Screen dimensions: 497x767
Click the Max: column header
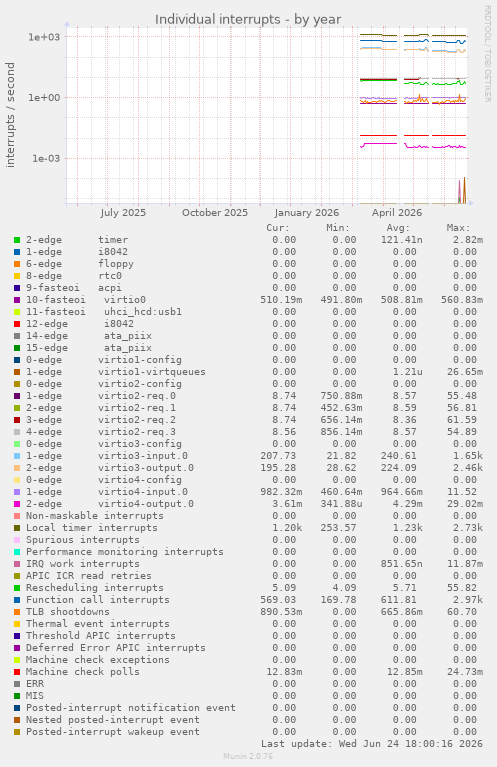coord(458,228)
